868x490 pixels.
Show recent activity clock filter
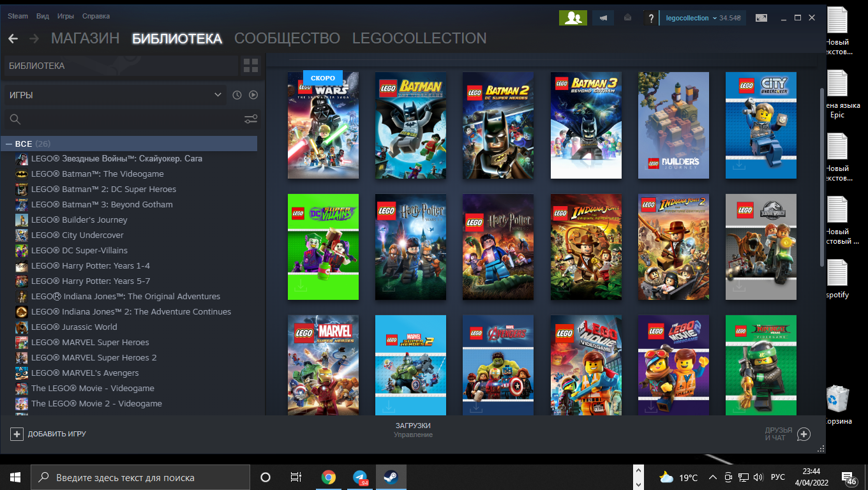[237, 95]
